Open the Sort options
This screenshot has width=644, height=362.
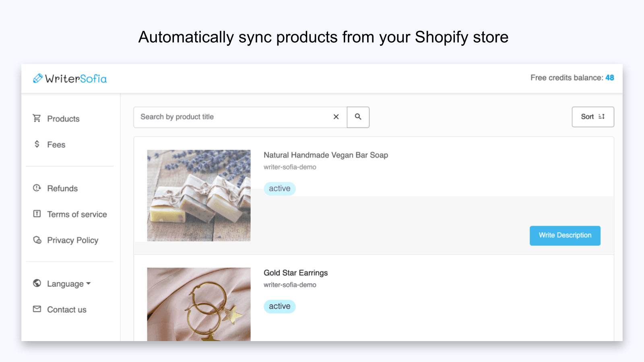(592, 117)
